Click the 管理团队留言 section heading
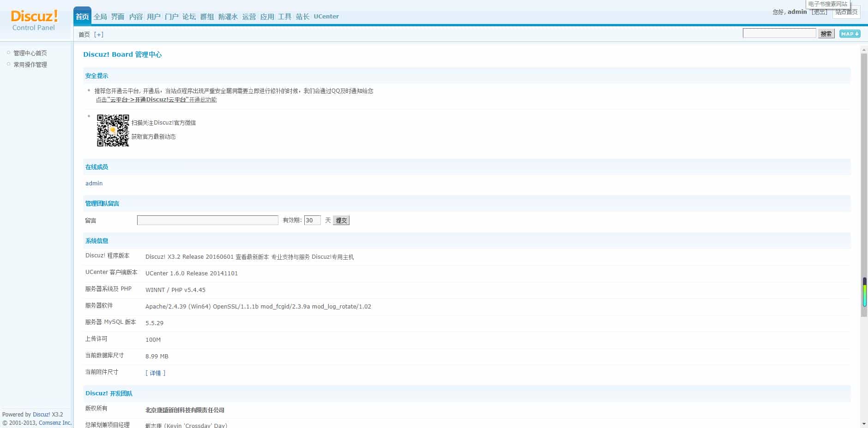This screenshot has width=868, height=428. click(102, 203)
